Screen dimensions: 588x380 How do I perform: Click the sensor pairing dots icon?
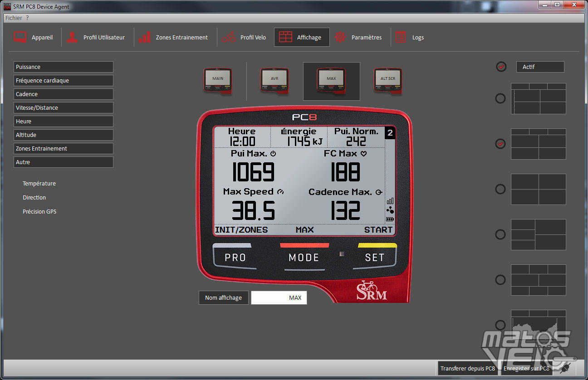pos(390,210)
